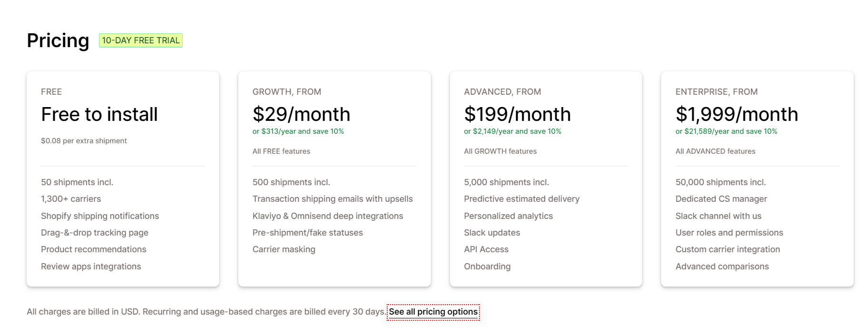This screenshot has height=336, width=868.
Task: Select the Carrier masking feature item
Action: coord(283,249)
